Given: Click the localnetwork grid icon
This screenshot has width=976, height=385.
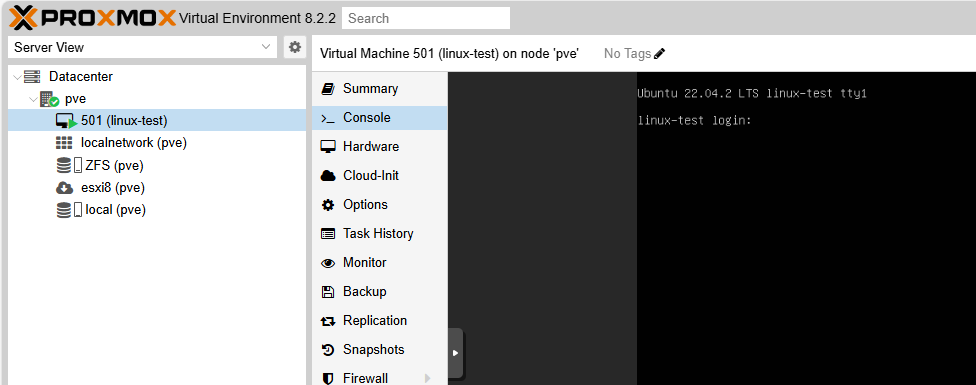Looking at the screenshot, I should point(64,143).
